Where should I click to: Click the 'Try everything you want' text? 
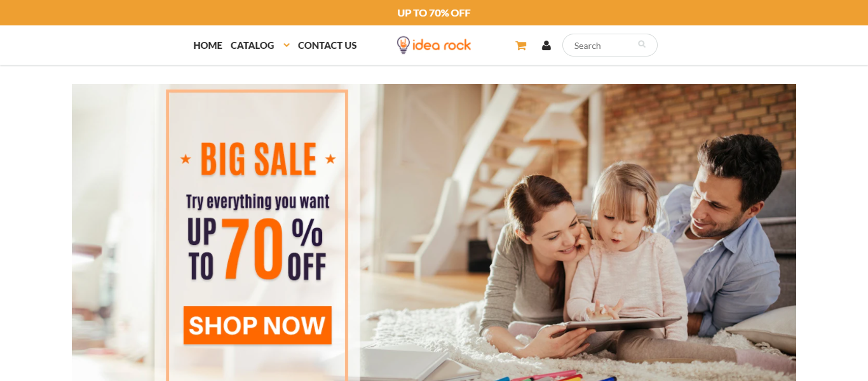point(257,202)
